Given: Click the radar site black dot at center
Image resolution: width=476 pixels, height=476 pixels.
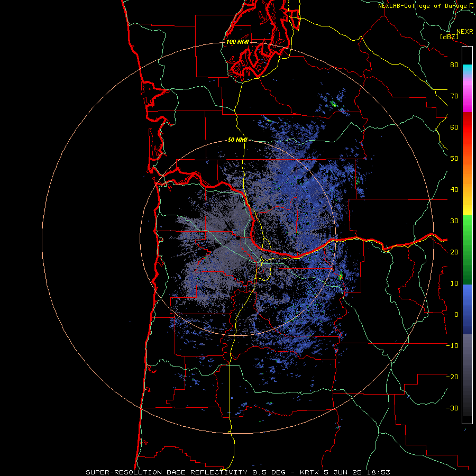Looking at the screenshot, I should (237, 239).
